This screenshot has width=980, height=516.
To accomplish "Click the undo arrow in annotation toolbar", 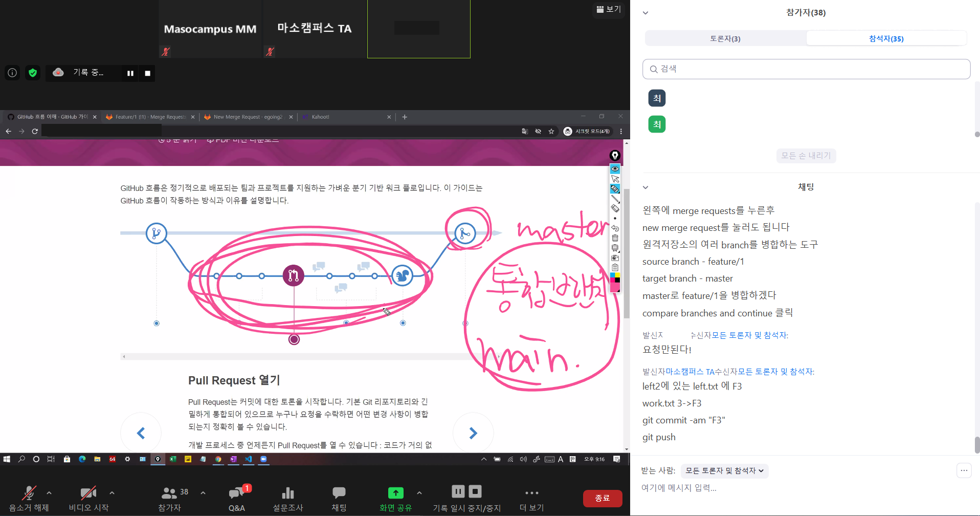I will (615, 228).
